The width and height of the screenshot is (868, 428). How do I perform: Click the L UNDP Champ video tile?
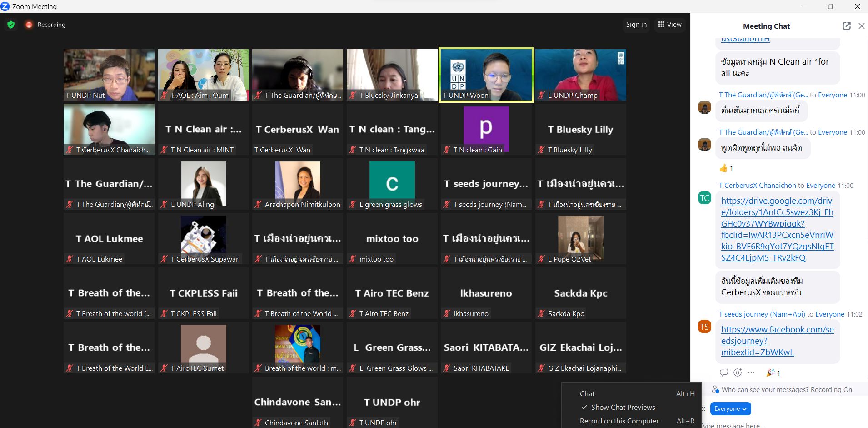click(580, 75)
